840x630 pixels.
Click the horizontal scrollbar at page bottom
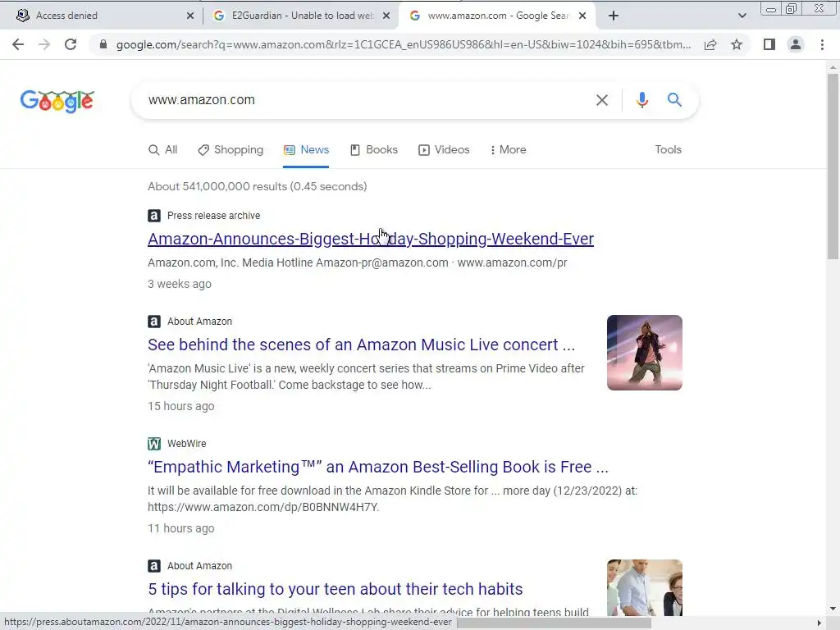tap(555, 623)
